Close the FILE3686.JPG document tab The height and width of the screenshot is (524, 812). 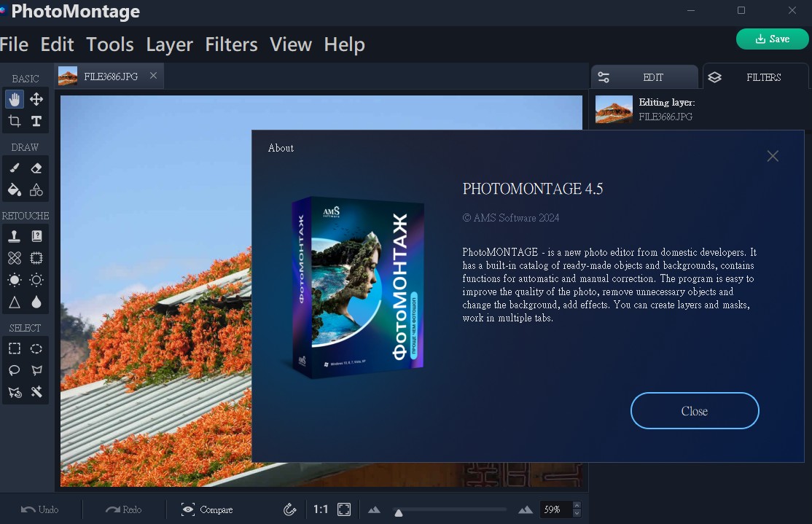click(153, 76)
